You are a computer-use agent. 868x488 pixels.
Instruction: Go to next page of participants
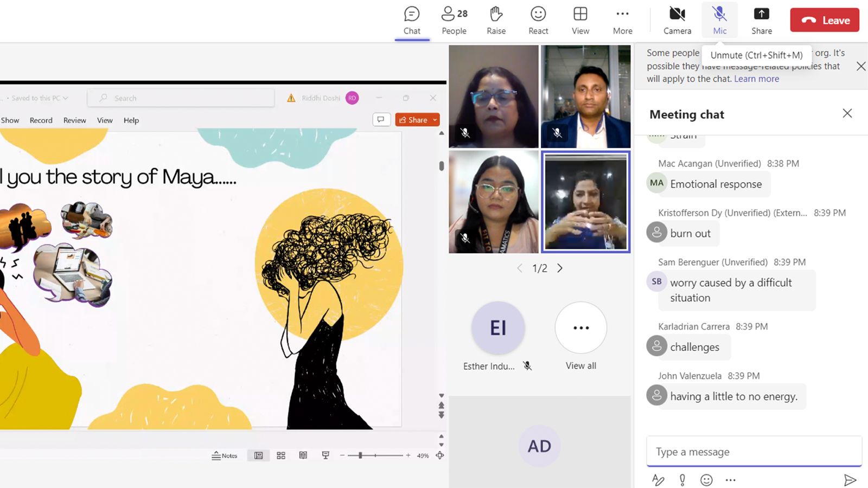tap(560, 268)
